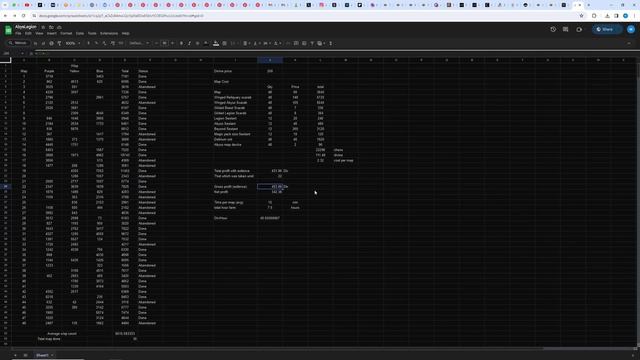Screen dimensions: 640x360
Task: Check the cloud save status icon
Action: tap(59, 27)
